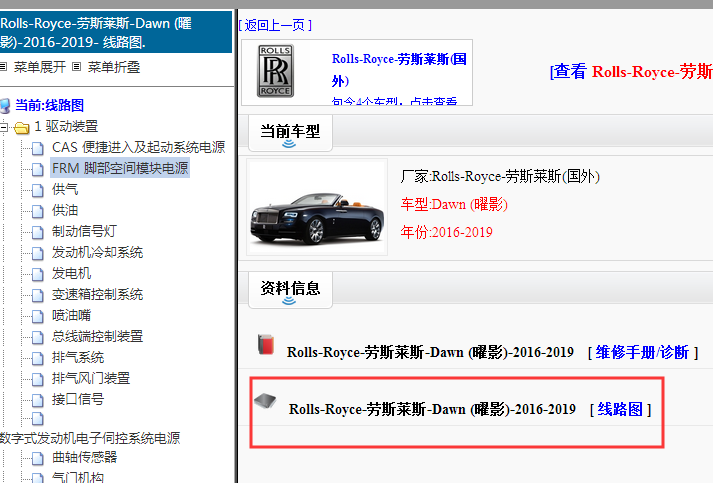Click the Dawn convertible car photo
Viewport: 713px width, 483px height.
317,207
